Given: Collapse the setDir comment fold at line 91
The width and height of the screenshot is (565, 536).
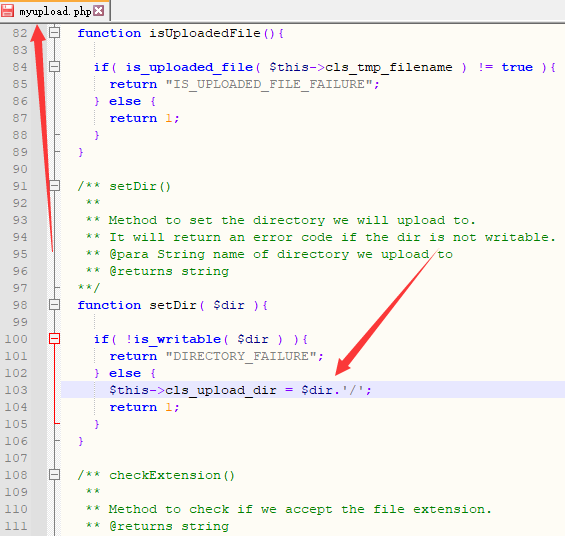Looking at the screenshot, I should [54, 186].
